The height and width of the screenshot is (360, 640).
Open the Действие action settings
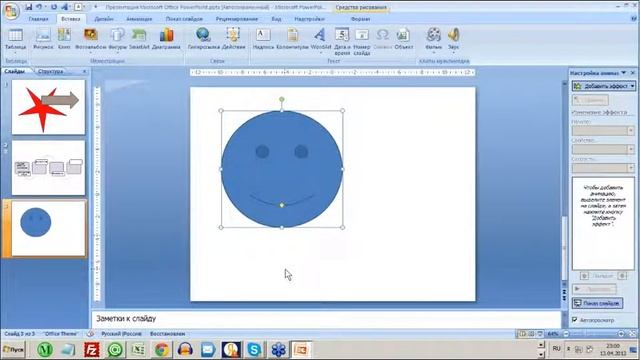click(233, 40)
